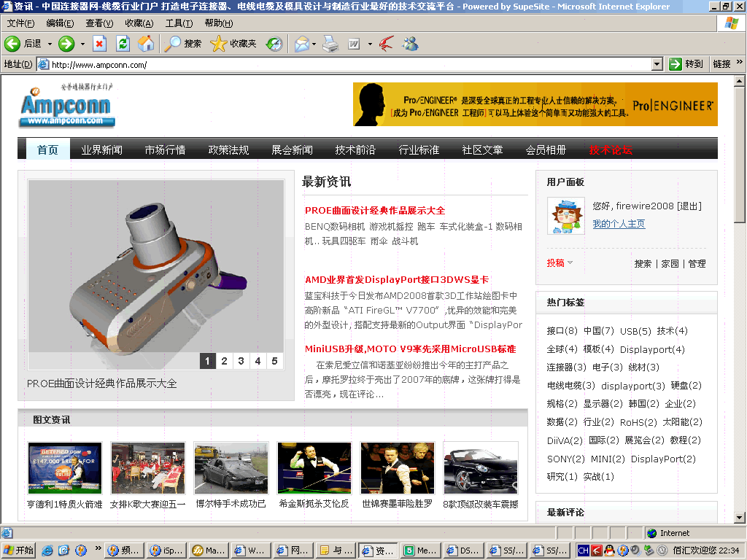Screen dimensions: 747x560
Task: Switch to the DS... taskbar window
Action: tap(462, 551)
